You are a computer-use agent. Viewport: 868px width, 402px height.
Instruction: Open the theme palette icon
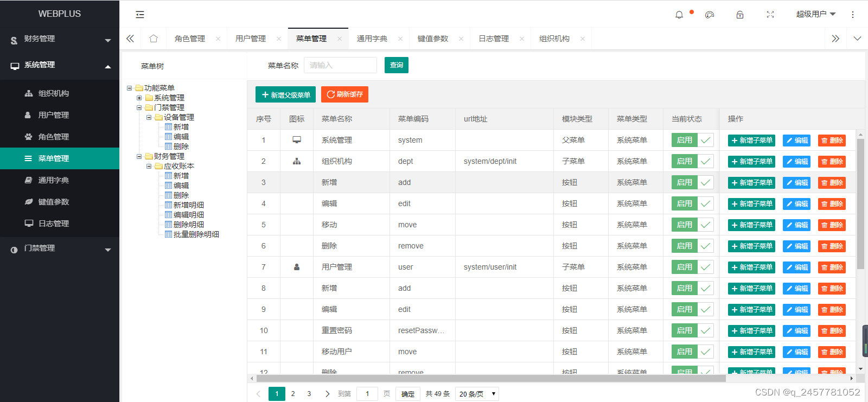pos(710,15)
